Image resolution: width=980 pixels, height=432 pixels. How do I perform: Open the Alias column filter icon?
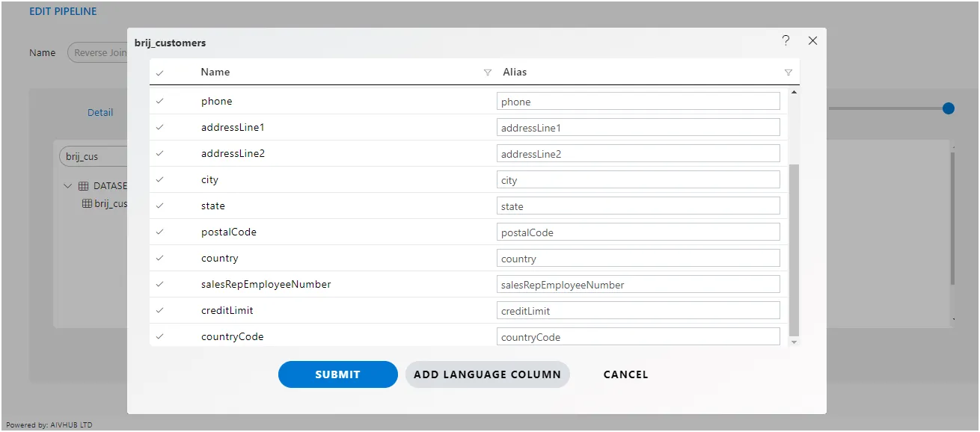pyautogui.click(x=788, y=72)
